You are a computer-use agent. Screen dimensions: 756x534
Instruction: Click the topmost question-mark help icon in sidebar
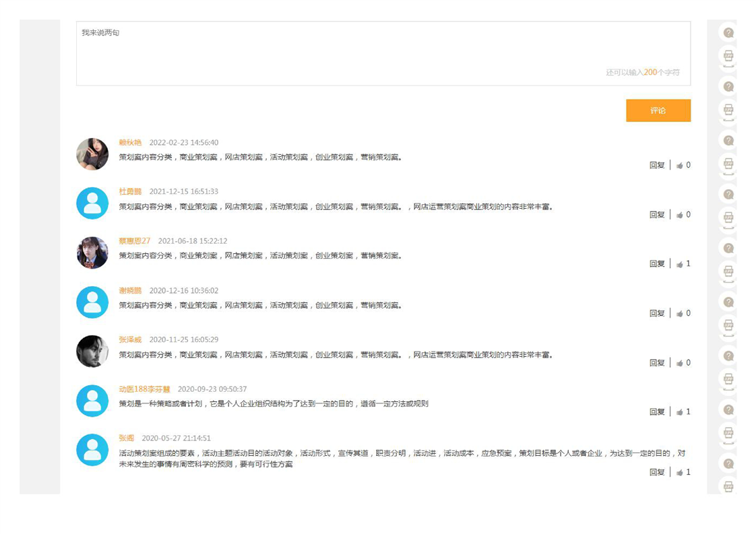pyautogui.click(x=728, y=32)
